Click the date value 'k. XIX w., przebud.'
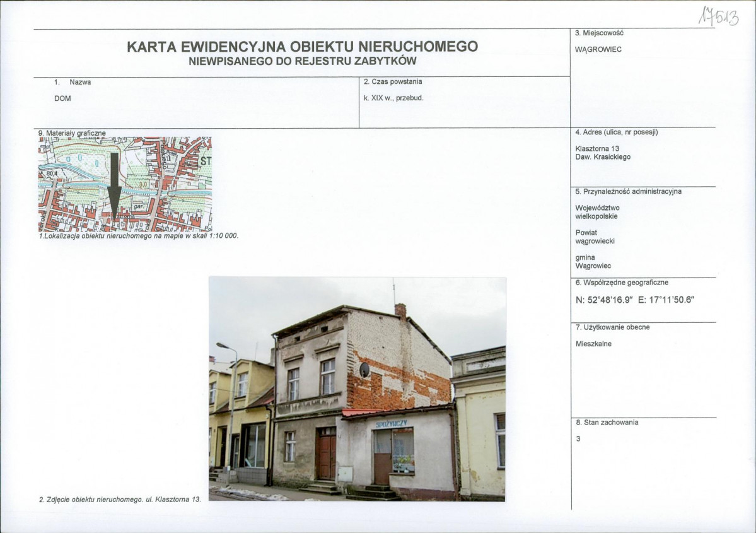This screenshot has width=756, height=533. [x=393, y=98]
